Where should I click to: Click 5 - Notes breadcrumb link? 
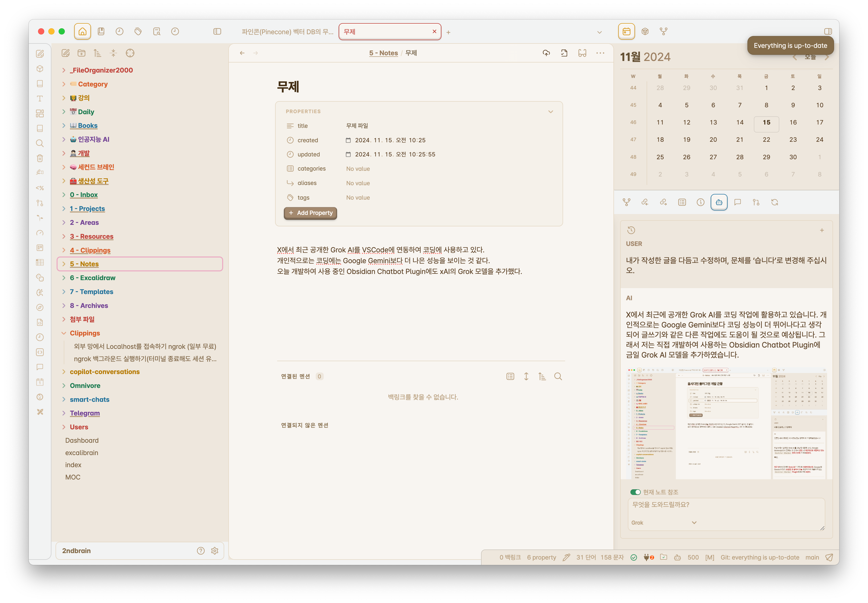click(383, 53)
